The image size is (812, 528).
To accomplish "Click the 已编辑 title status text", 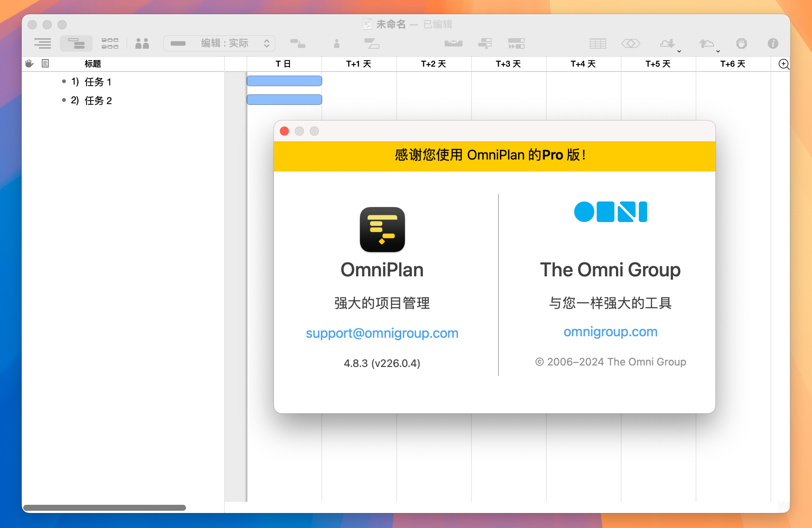I will 438,24.
